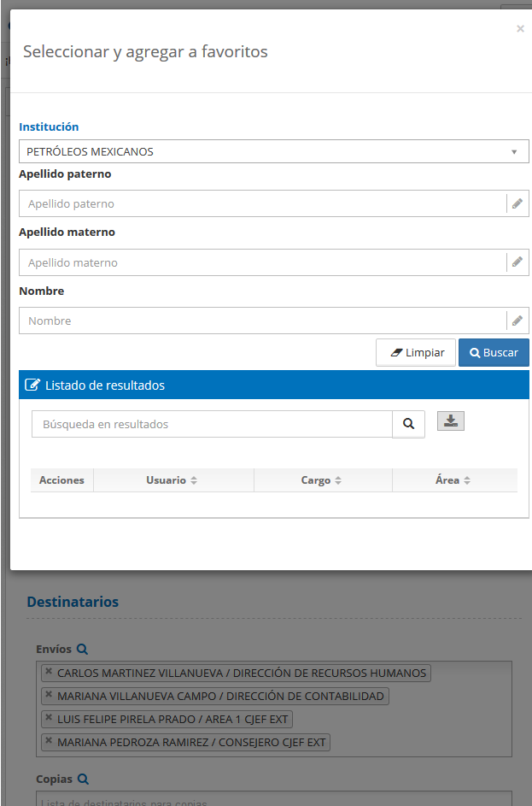Image resolution: width=532 pixels, height=806 pixels.
Task: Open recipient search next to Envíos
Action: [x=82, y=650]
